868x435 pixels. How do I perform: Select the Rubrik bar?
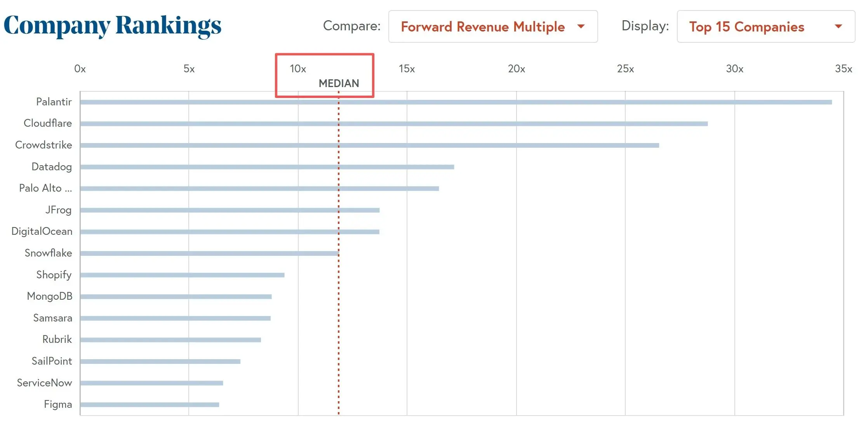click(x=170, y=340)
